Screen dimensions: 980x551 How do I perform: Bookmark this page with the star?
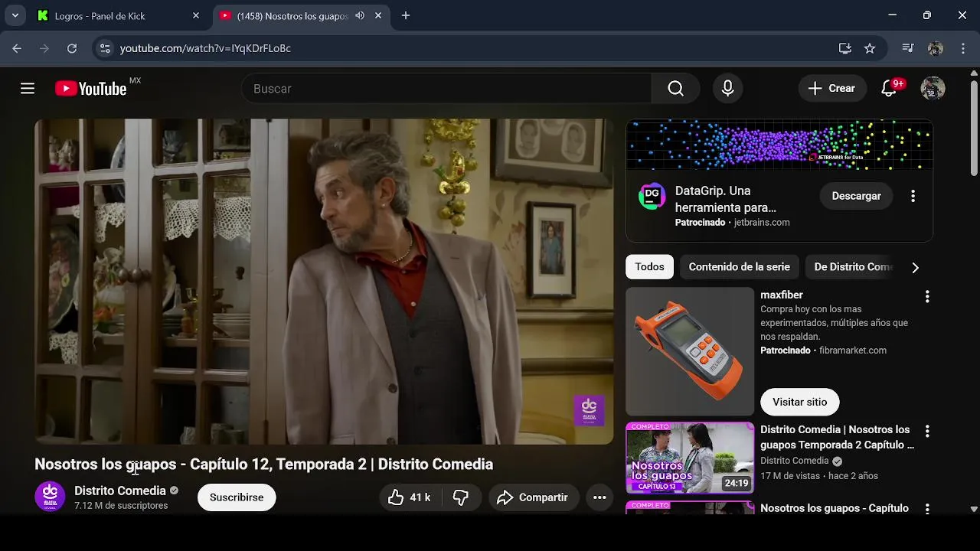(870, 48)
